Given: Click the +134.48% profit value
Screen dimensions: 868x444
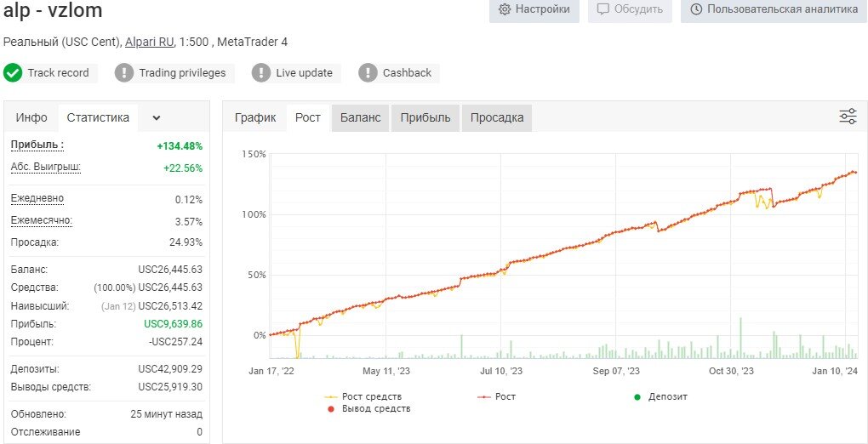Looking at the screenshot, I should tap(180, 146).
